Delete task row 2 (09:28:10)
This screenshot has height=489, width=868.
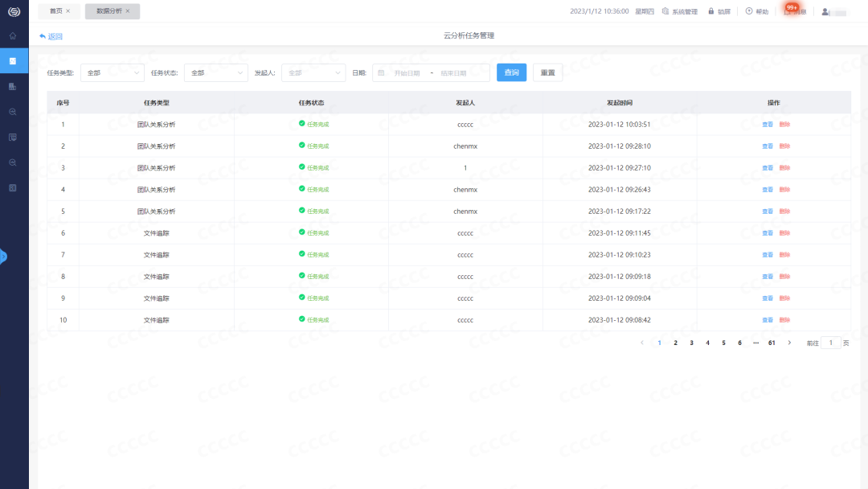tap(785, 146)
